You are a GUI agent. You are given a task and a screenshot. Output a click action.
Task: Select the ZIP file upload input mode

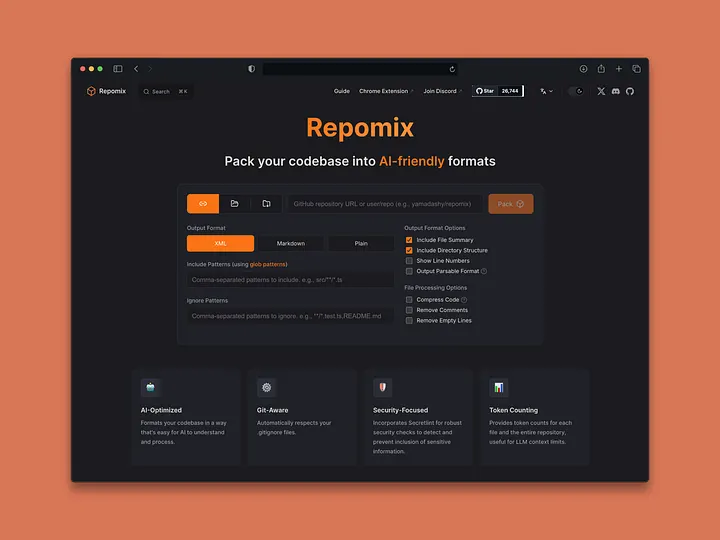pos(266,204)
